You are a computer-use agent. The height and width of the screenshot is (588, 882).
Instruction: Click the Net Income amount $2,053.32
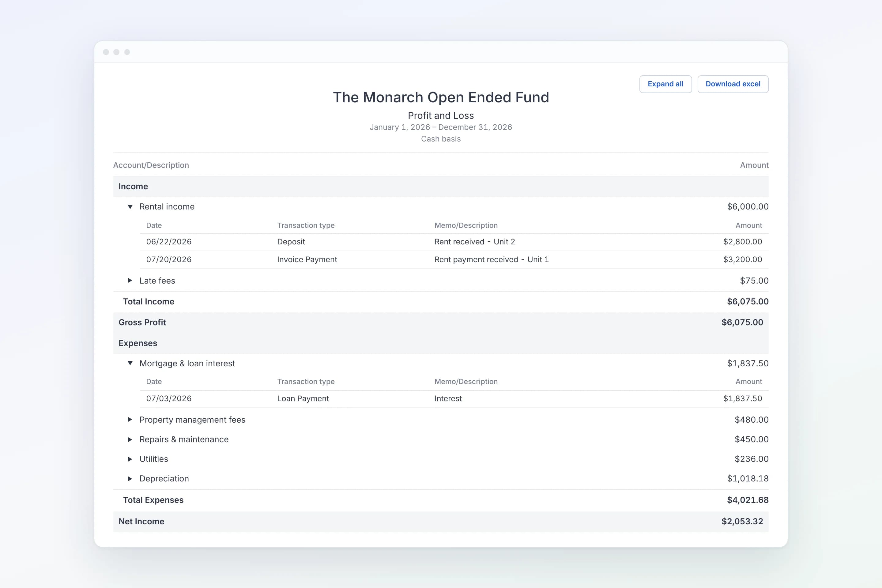click(x=742, y=521)
